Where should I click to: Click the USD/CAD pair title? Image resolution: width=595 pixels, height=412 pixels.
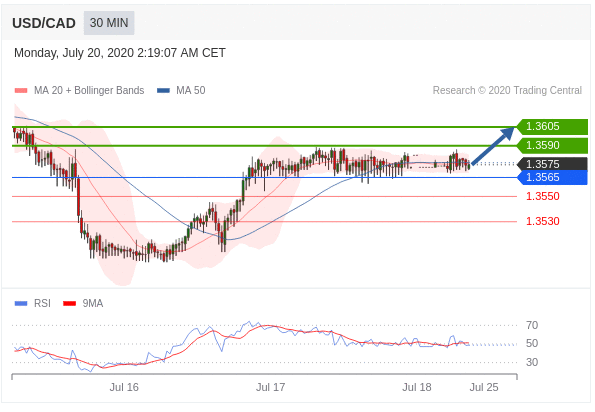(x=44, y=23)
